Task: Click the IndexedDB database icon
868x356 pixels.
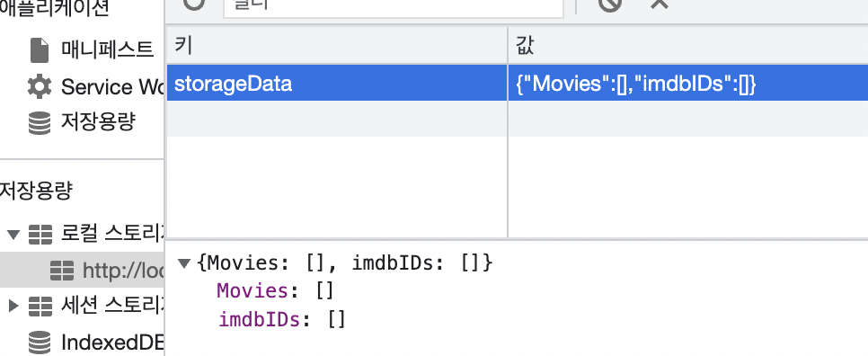Action: 40,343
